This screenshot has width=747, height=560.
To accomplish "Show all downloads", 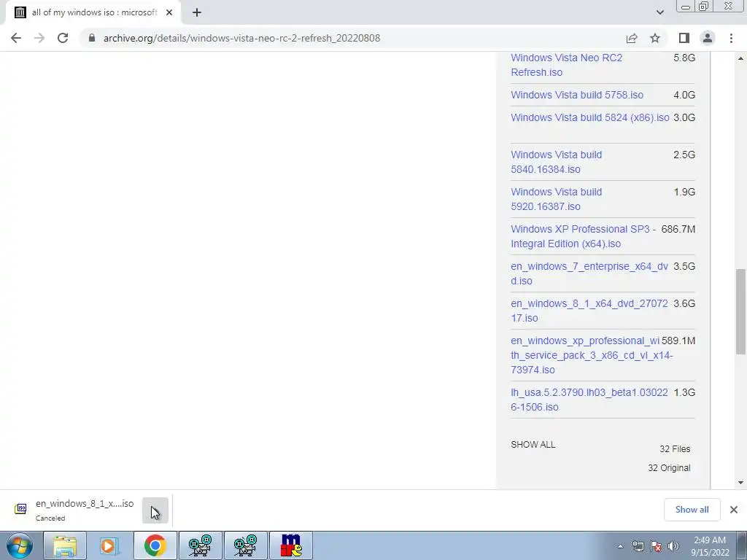I will [x=692, y=510].
